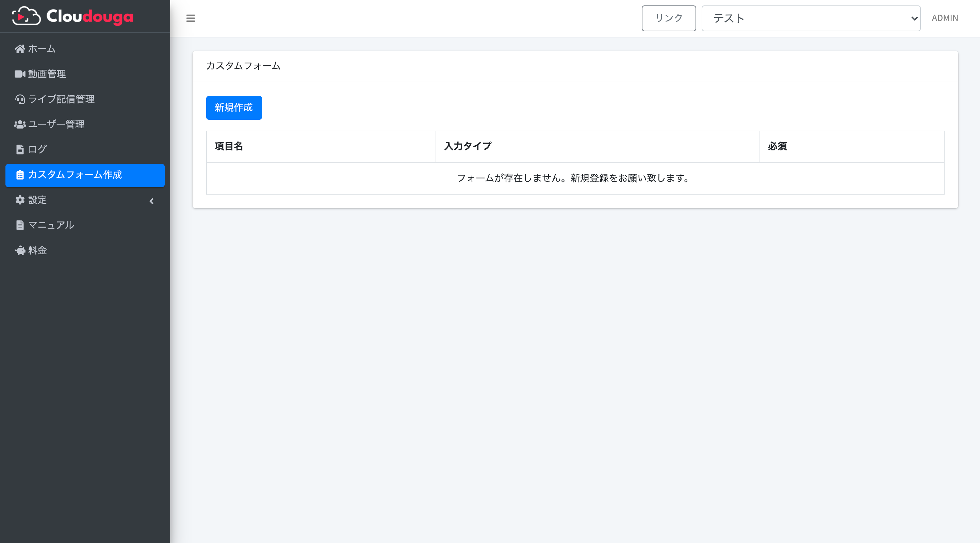Viewport: 980px width, 543px height.
Task: Click the video camera icon for 動画管理
Action: click(x=20, y=74)
